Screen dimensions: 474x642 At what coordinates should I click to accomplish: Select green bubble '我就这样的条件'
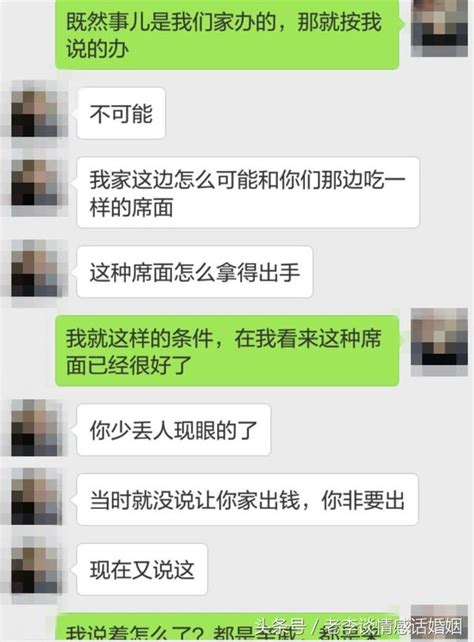[227, 350]
